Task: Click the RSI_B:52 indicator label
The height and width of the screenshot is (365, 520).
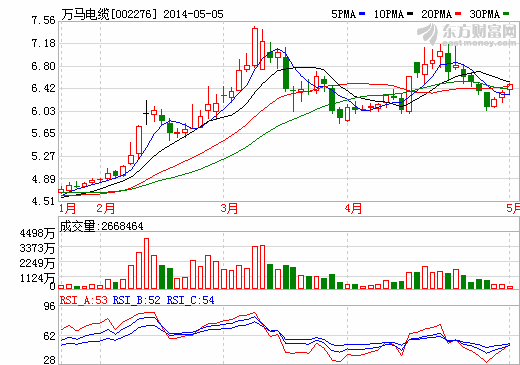Action: (x=137, y=300)
